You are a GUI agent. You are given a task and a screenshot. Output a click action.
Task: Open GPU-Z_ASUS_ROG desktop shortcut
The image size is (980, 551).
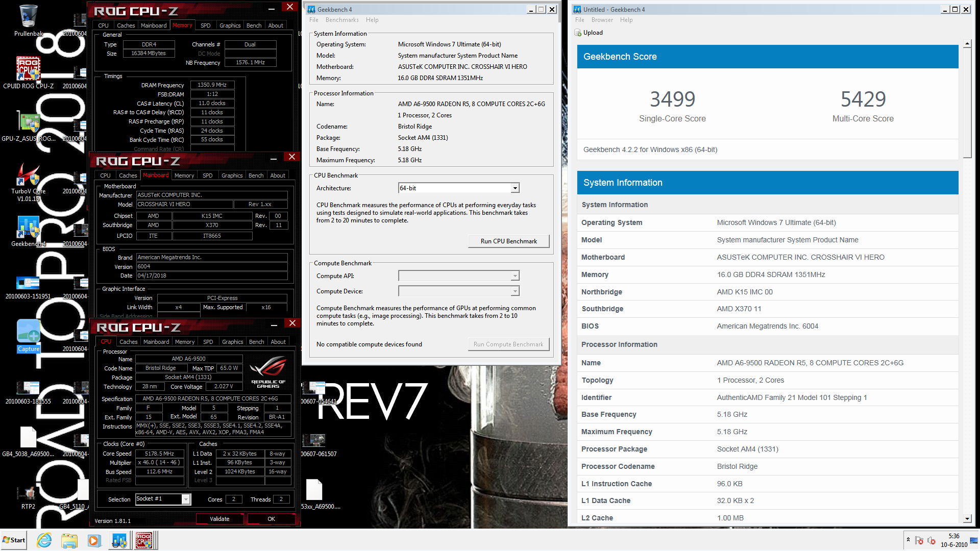click(28, 126)
